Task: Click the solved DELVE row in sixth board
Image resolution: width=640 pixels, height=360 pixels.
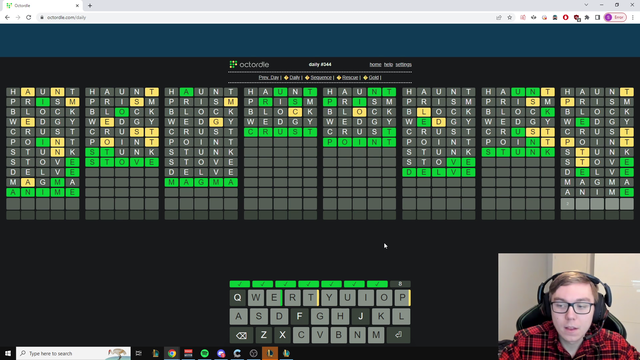Action: pyautogui.click(x=439, y=172)
